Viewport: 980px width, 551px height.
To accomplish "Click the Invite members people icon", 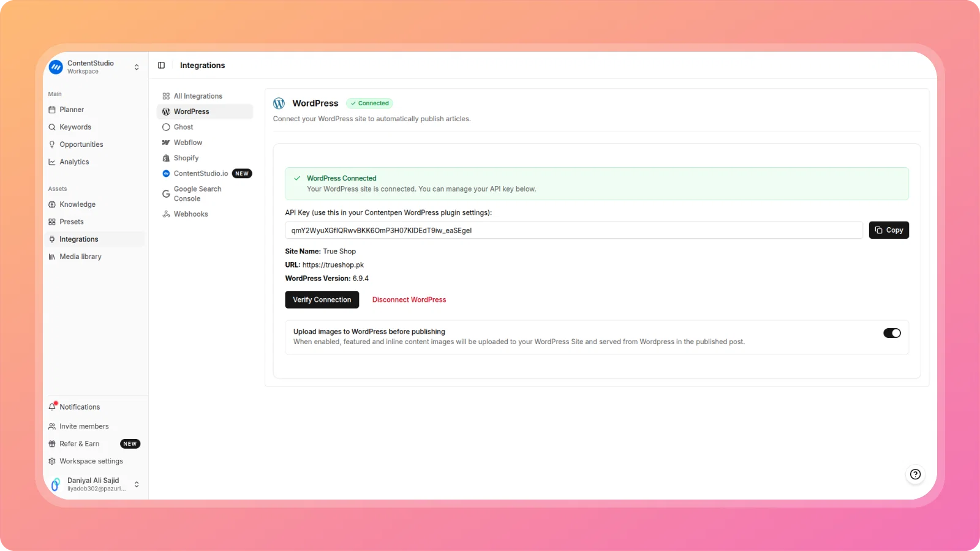I will pos(52,427).
